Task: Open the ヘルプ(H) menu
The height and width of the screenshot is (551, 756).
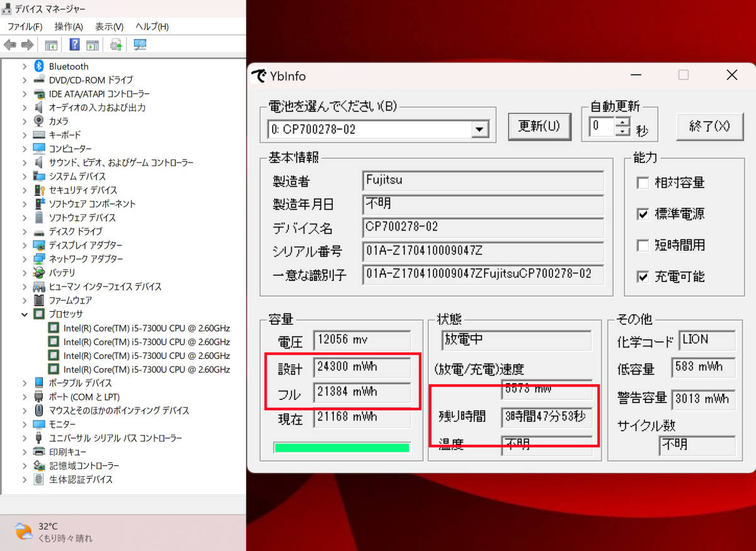Action: pos(152,26)
